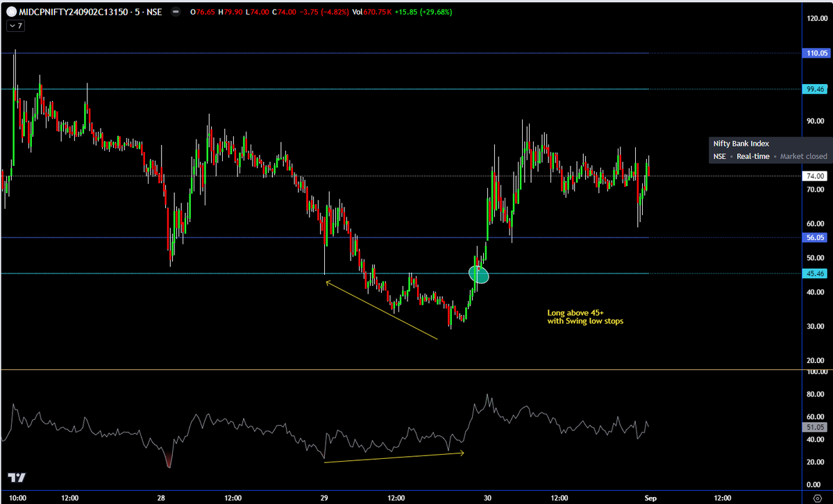Select the 99.46 price level label

pos(815,89)
